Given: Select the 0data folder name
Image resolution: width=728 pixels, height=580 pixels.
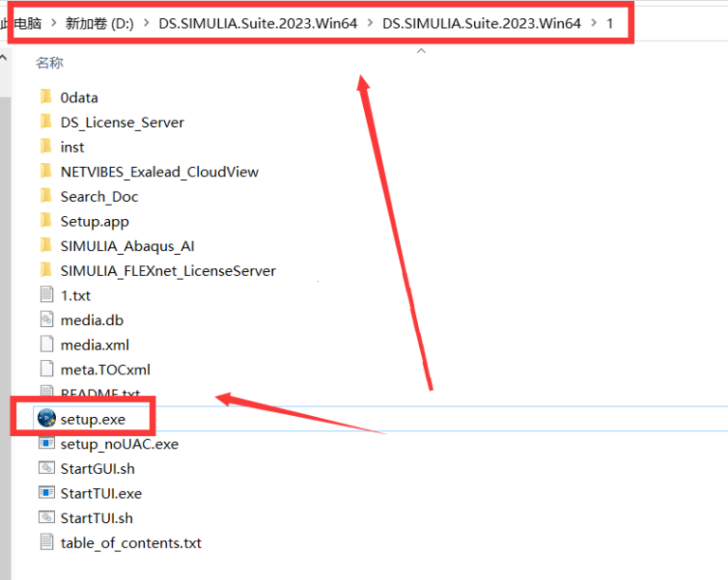Looking at the screenshot, I should 80,98.
